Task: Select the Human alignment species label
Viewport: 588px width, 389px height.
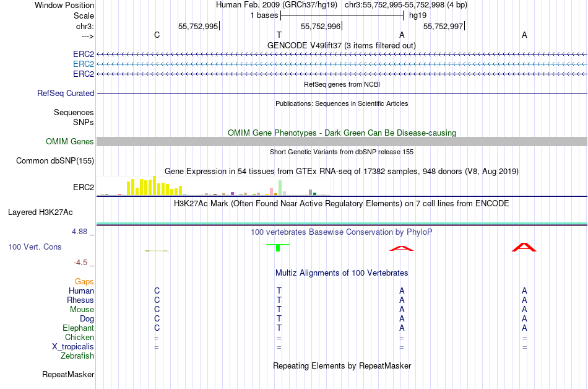Action: (x=81, y=291)
